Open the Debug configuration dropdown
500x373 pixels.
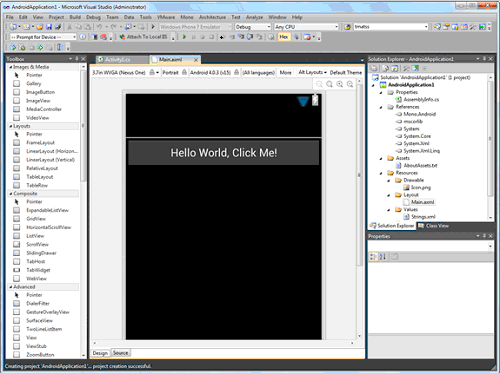tap(253, 27)
